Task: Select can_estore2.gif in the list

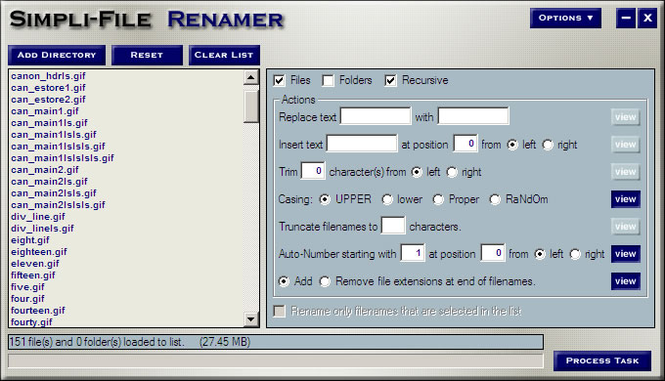Action: click(x=48, y=100)
